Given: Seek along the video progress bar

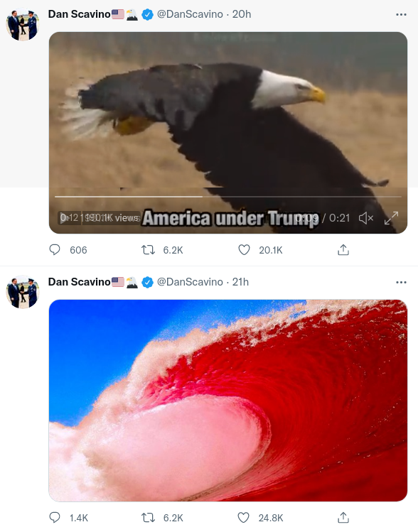Looking at the screenshot, I should [x=228, y=197].
